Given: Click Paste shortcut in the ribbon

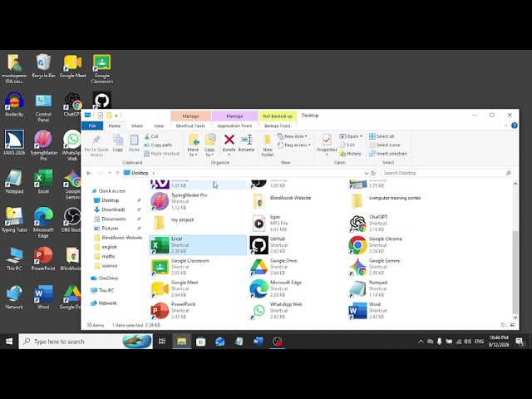Looking at the screenshot, I should (161, 154).
